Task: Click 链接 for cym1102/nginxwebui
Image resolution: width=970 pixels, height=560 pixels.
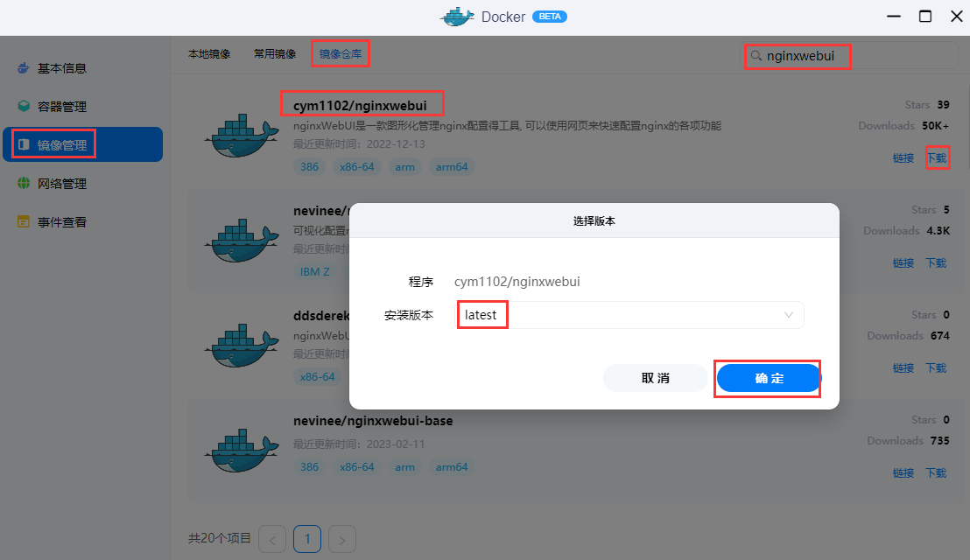Action: 903,157
